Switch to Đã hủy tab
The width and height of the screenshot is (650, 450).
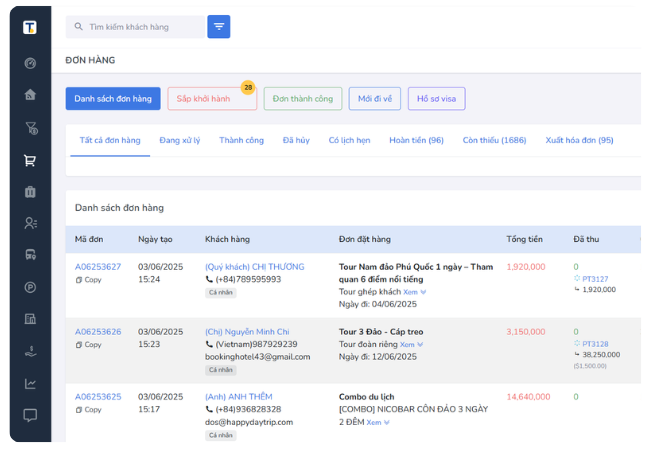coord(296,140)
